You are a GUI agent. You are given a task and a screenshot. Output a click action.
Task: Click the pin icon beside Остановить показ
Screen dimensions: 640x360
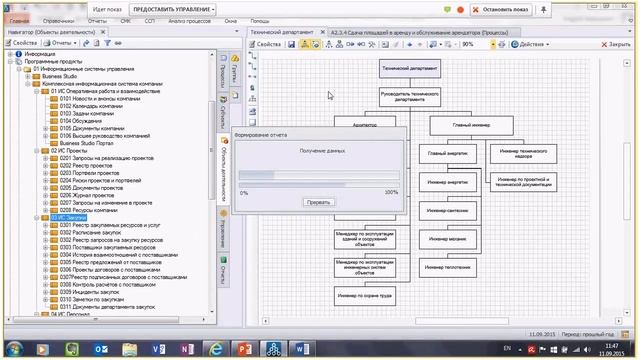click(543, 9)
